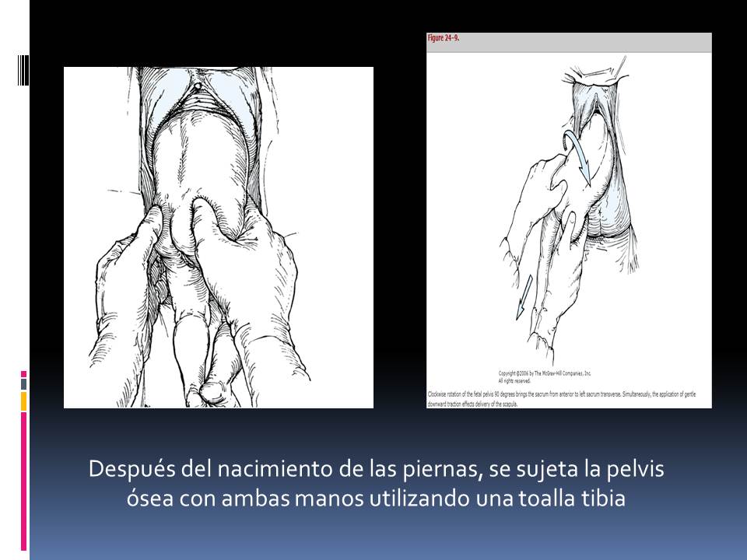
Task: Click the caption line 'ósea con ambas manos'
Action: (x=376, y=499)
